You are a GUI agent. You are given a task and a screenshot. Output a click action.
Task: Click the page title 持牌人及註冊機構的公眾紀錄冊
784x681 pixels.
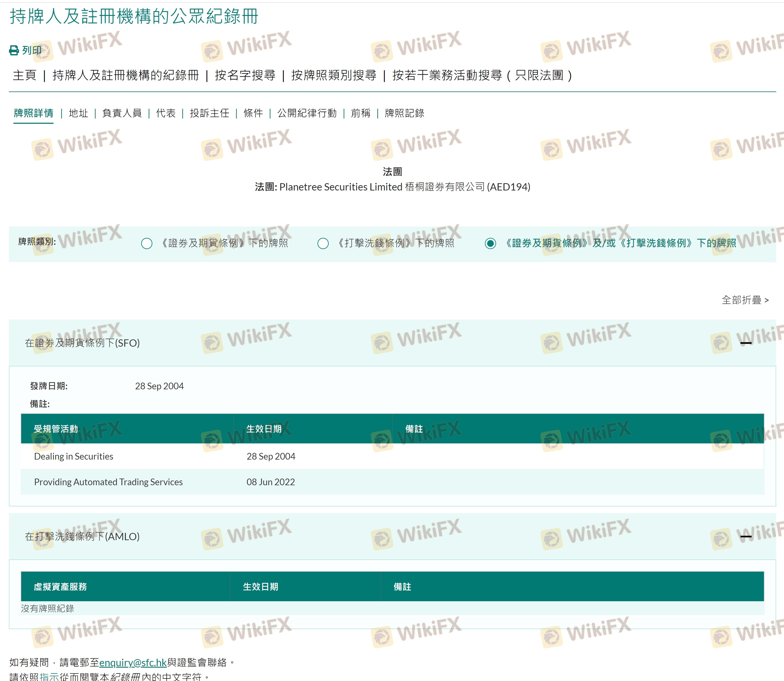[x=134, y=16]
